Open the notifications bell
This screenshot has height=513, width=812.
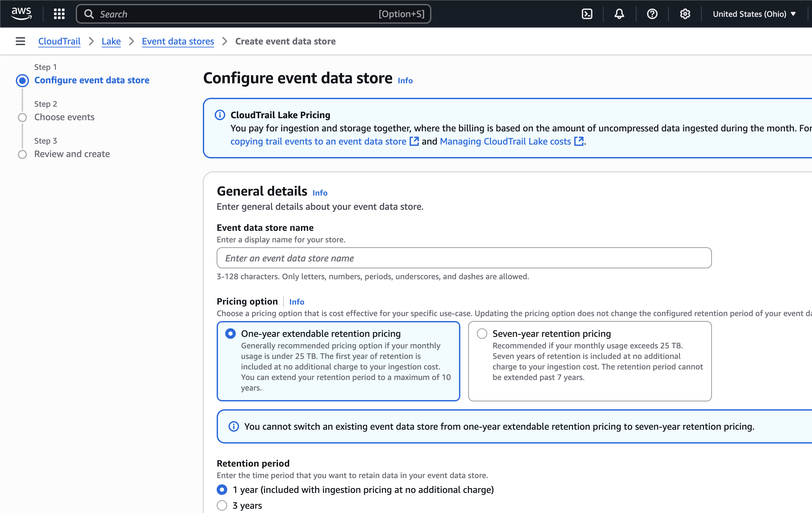click(x=619, y=14)
